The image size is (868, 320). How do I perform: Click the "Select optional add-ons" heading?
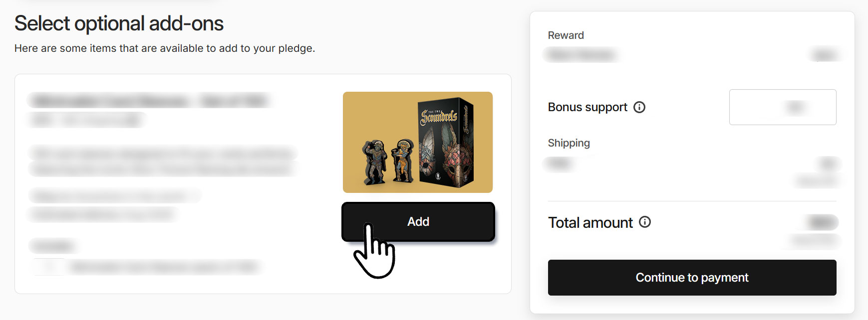point(119,23)
